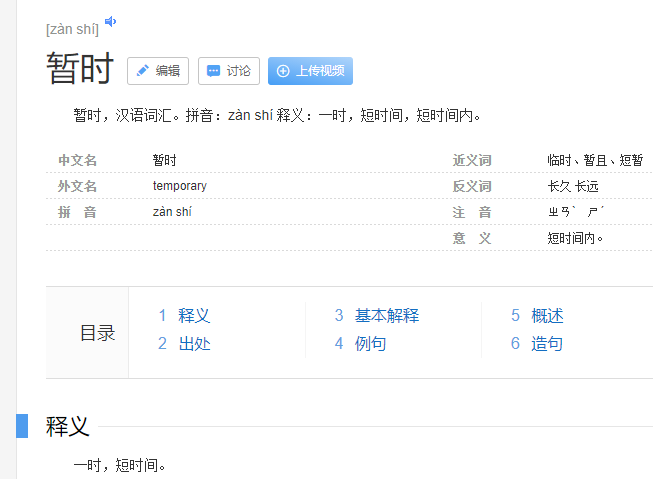653x479 pixels.
Task: Open the 讨论 discussion button
Action: click(229, 71)
